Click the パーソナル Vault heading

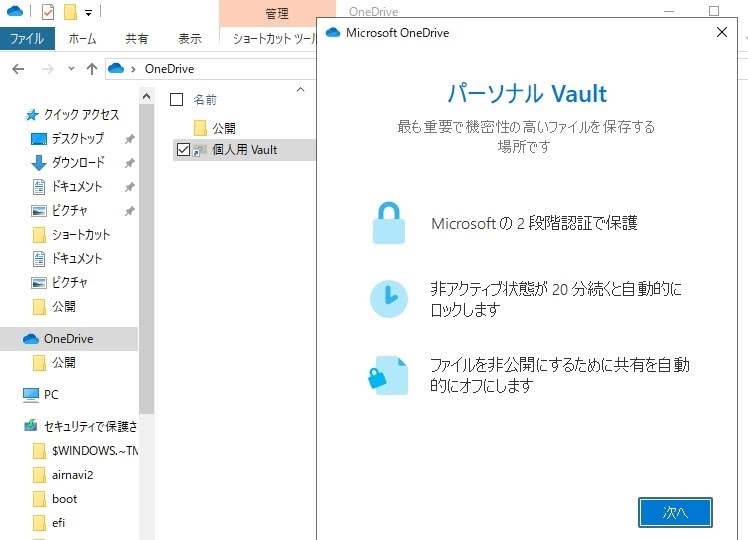527,93
